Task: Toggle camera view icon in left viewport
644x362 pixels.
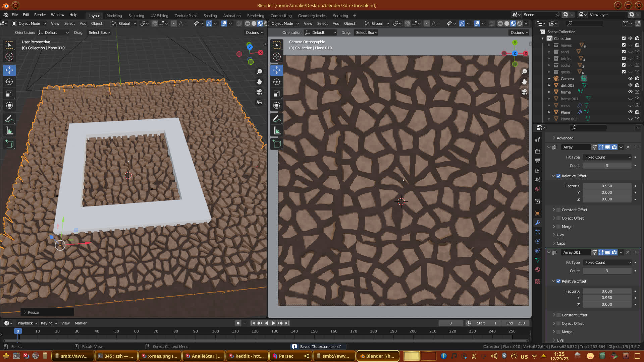Action: [x=259, y=92]
